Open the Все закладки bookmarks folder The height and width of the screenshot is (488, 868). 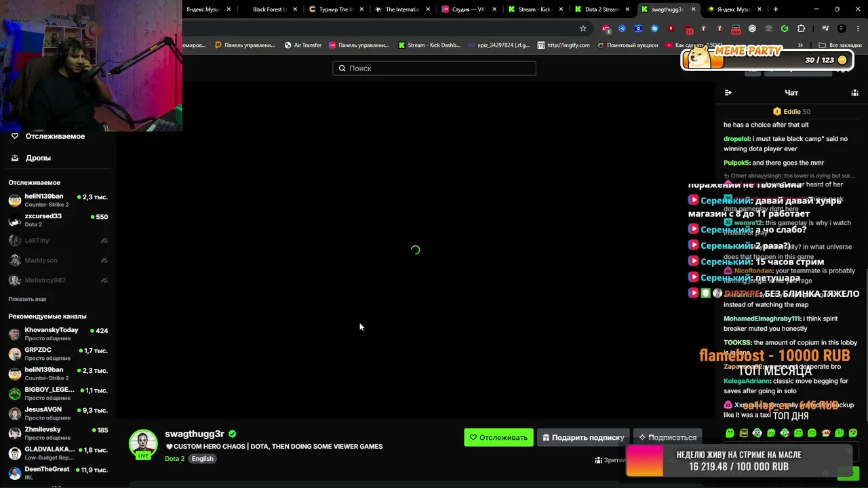point(840,45)
